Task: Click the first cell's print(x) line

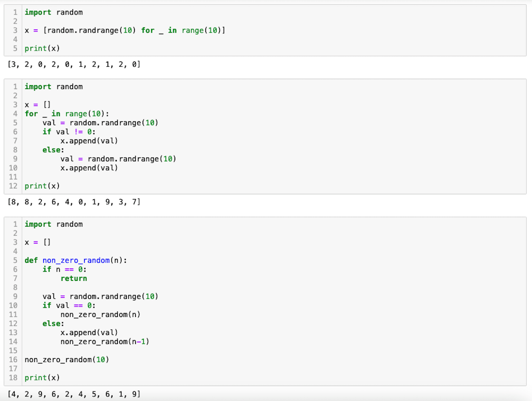Action: click(x=42, y=49)
